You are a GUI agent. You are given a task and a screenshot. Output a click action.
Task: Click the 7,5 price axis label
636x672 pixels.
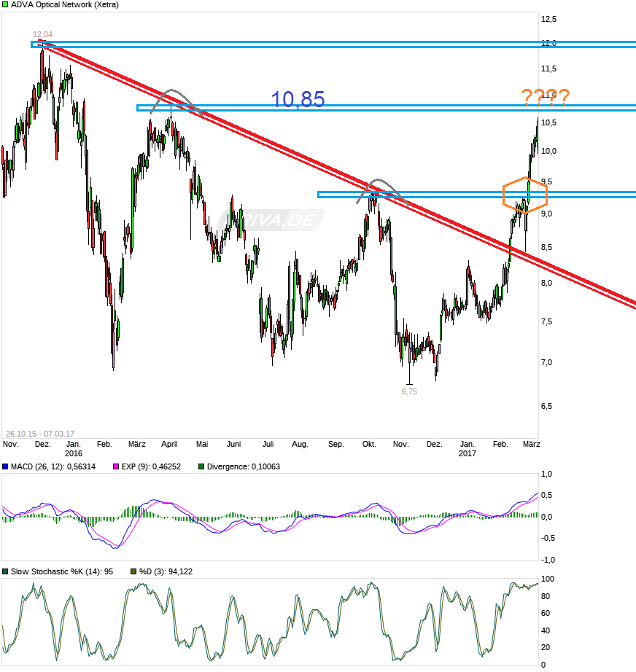[546, 321]
